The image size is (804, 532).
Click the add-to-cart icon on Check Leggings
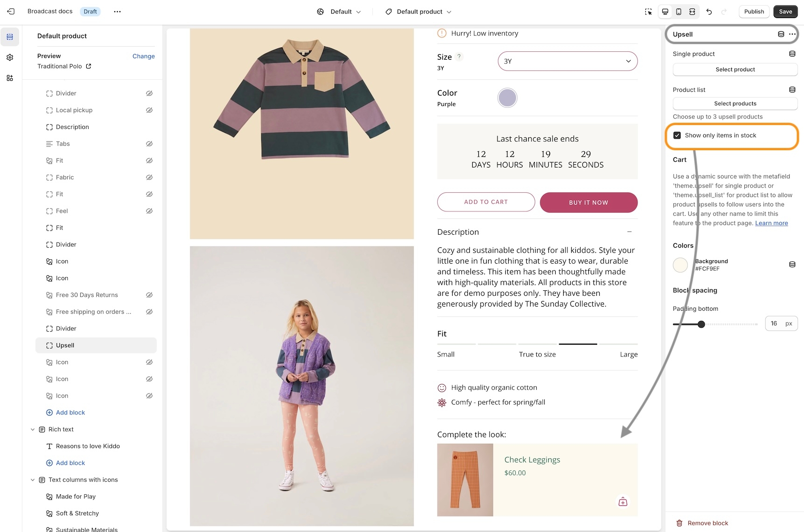click(622, 502)
